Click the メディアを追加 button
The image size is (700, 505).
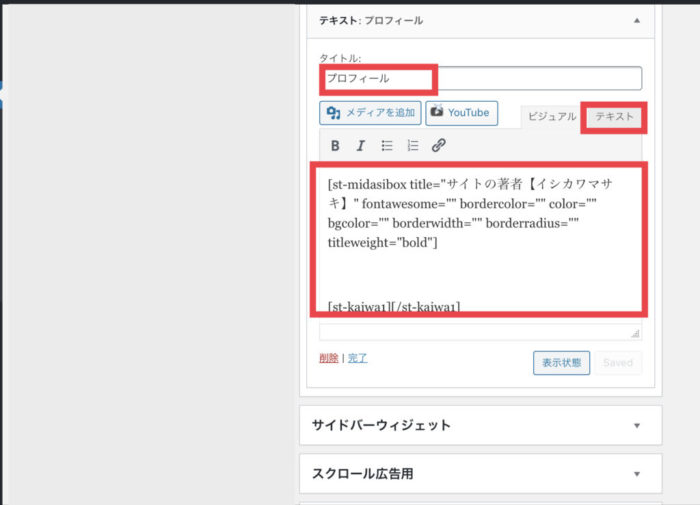click(x=370, y=113)
